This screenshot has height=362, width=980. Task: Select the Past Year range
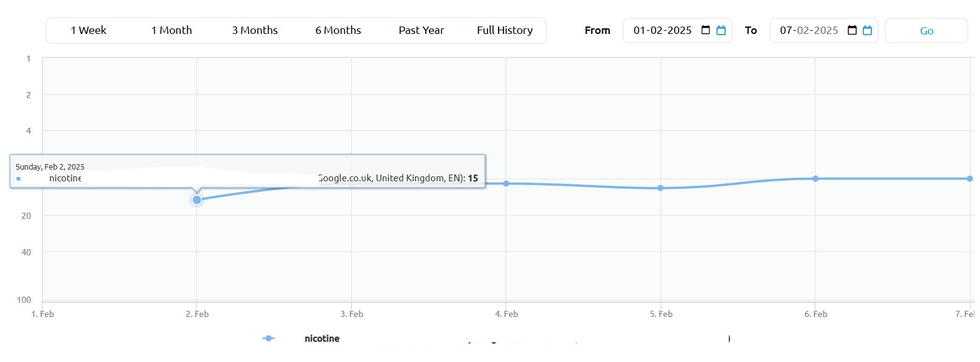point(421,30)
